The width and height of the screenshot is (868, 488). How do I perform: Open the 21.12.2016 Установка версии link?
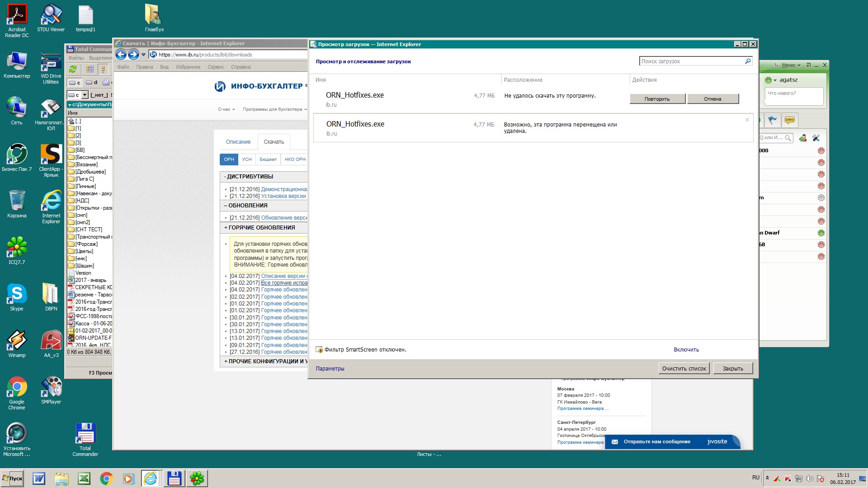click(x=283, y=196)
